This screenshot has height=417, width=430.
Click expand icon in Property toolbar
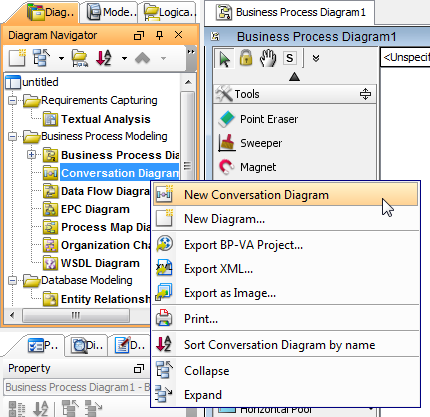(93, 409)
